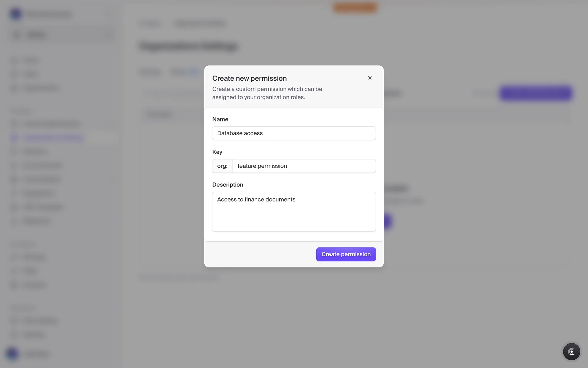Click the text Access to finance documents
This screenshot has width=588, height=368.
coord(256,200)
